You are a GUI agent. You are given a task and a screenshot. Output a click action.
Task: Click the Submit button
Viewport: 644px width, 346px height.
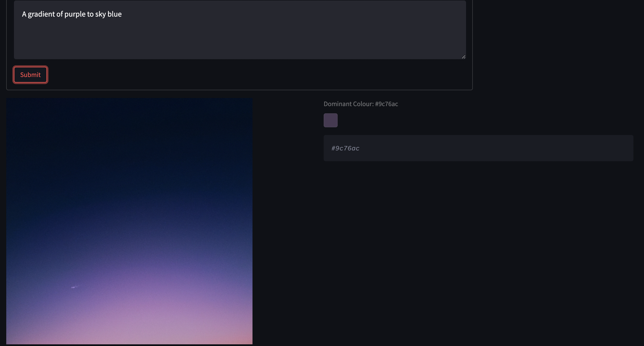coord(30,75)
